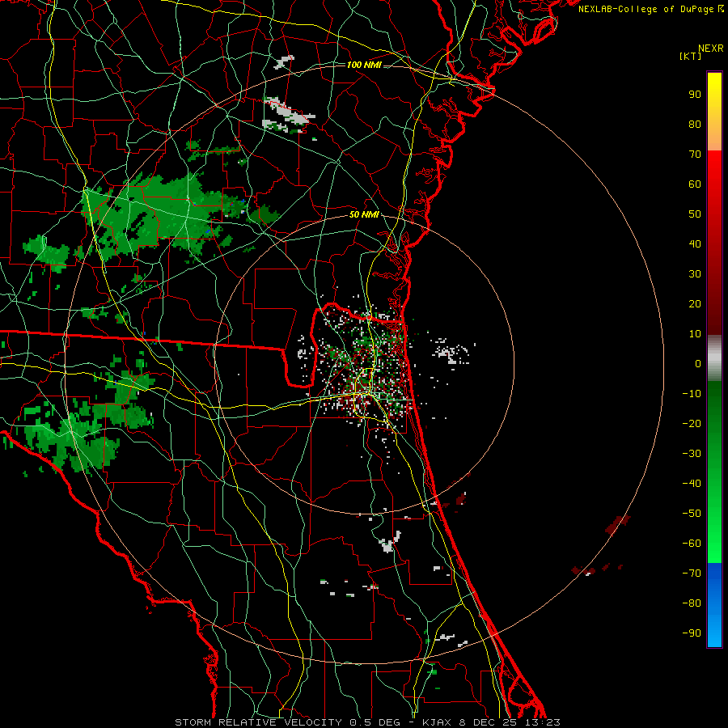728x728 pixels.
Task: Select the "80" value on the velocity scale
Action: [x=695, y=124]
